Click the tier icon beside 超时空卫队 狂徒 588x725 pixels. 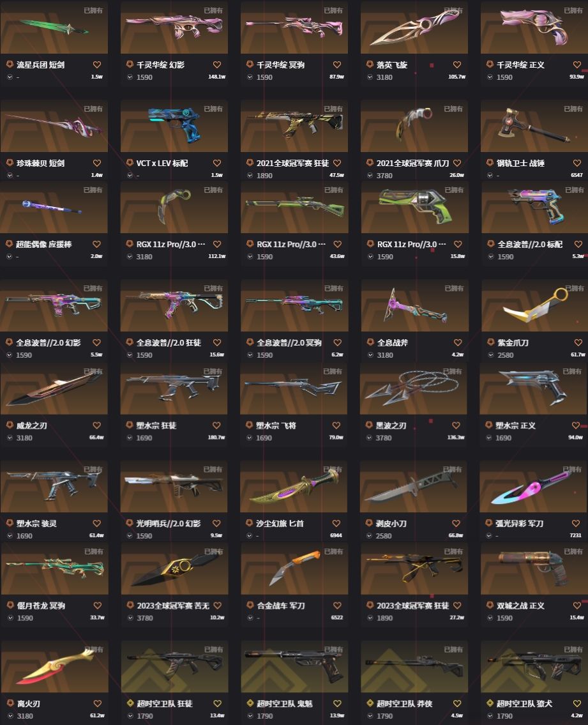click(x=130, y=703)
